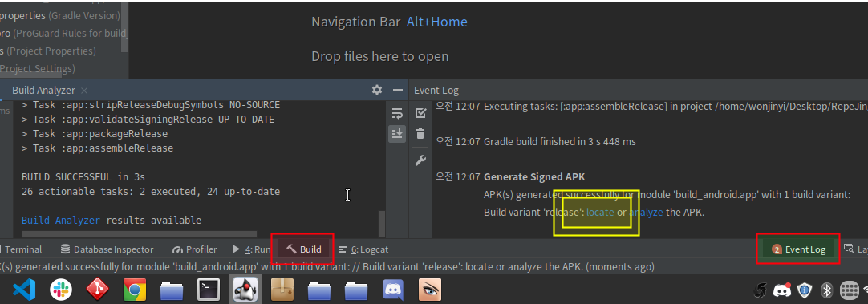Open Event Log settings wrench

click(420, 161)
